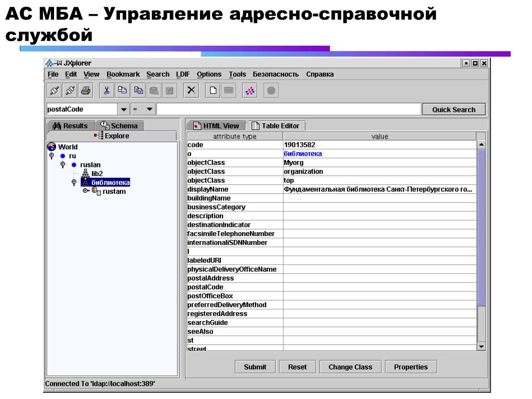This screenshot has width=532, height=399.
Task: Collapse the ruslan tree node toggle
Action: click(63, 165)
